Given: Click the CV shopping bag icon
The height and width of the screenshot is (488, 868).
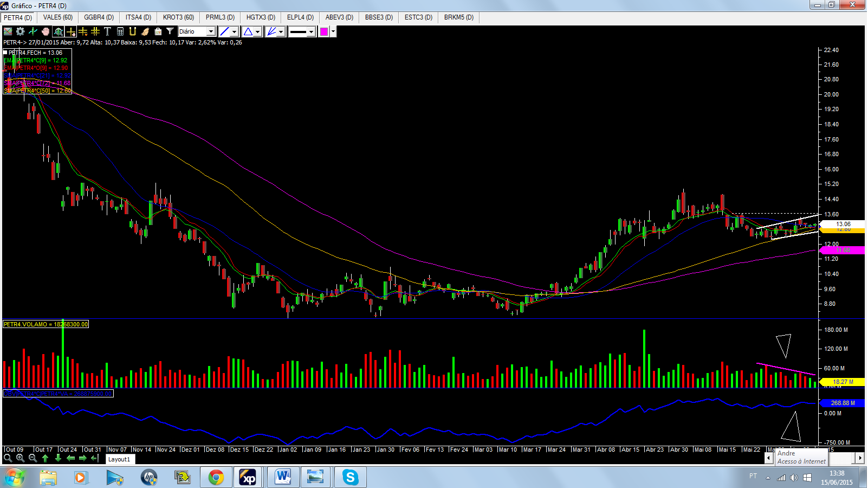Looking at the screenshot, I should [158, 31].
